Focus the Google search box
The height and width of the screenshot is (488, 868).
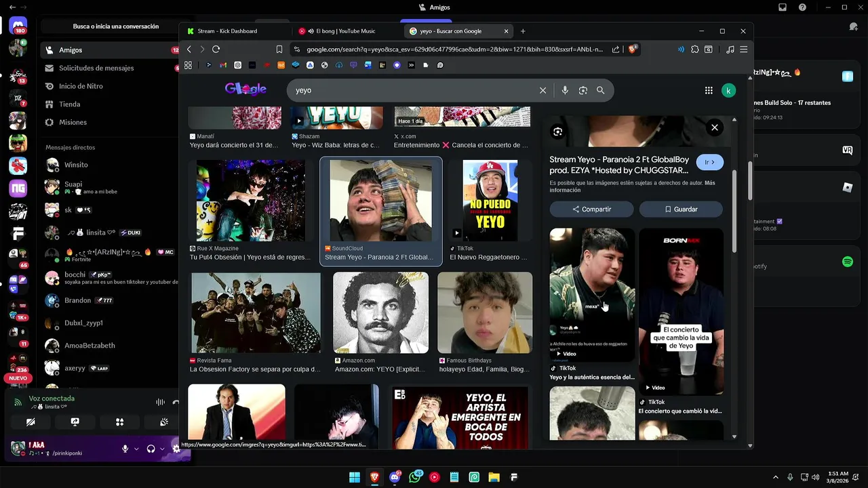[414, 90]
